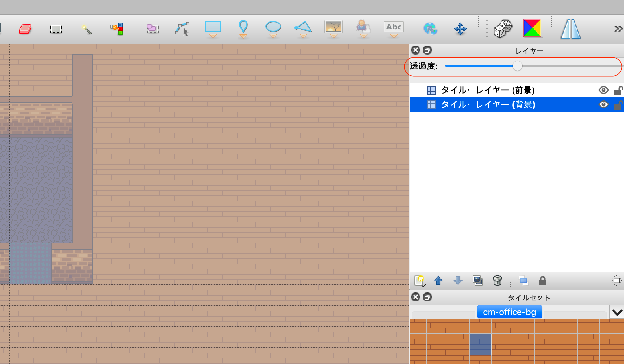Click the 透過度 opacity slider handle
The width and height of the screenshot is (624, 364).
(517, 66)
